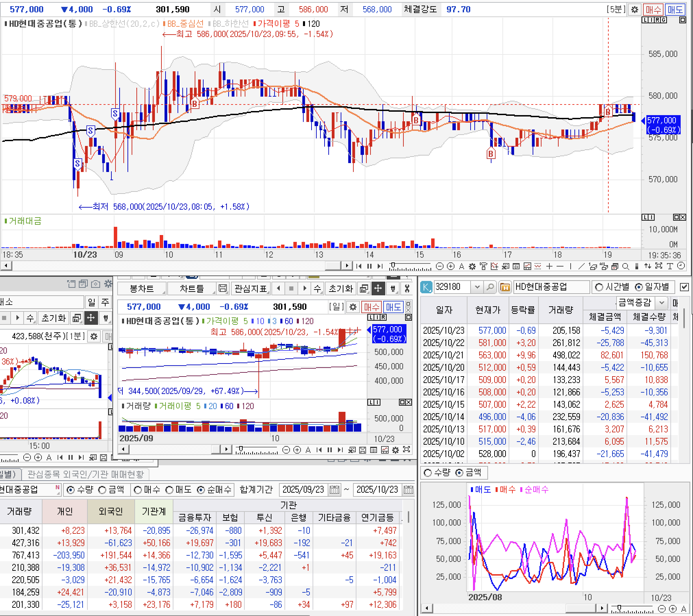Select the text T tool in chart toolbar
Image resolution: width=693 pixels, height=616 pixels.
[669, 266]
